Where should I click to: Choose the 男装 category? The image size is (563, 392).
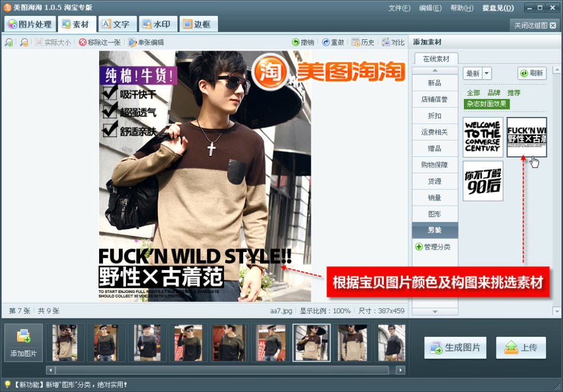(x=435, y=230)
